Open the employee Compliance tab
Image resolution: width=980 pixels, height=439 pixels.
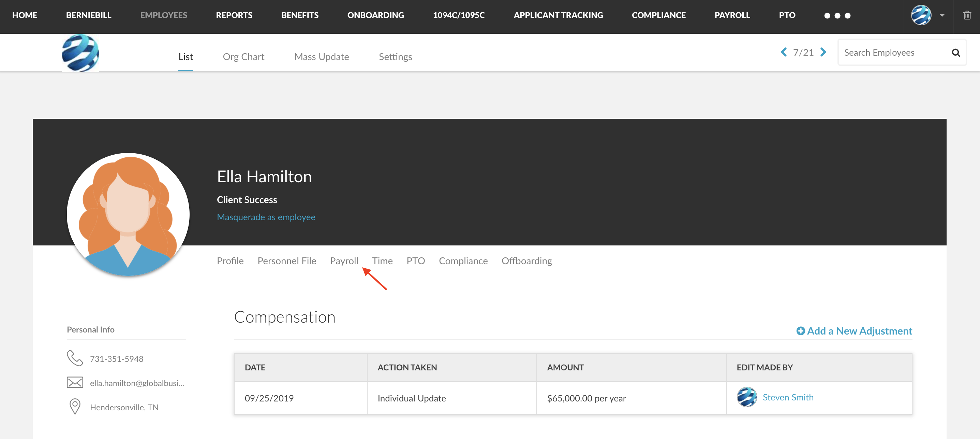point(463,261)
